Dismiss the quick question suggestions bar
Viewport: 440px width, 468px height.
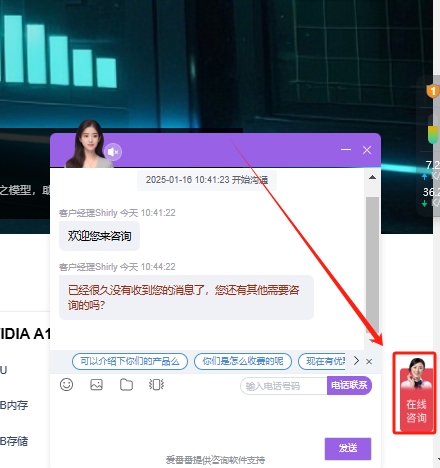(x=369, y=361)
